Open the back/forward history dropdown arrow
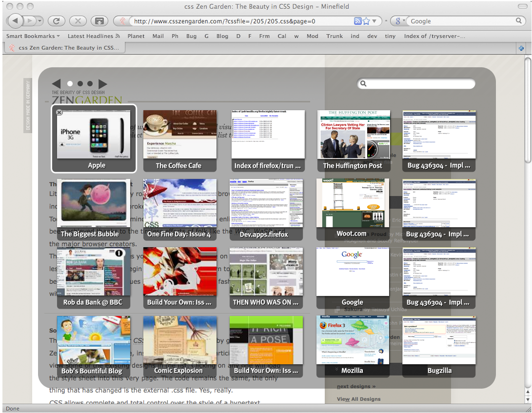This screenshot has width=532, height=413. click(40, 21)
